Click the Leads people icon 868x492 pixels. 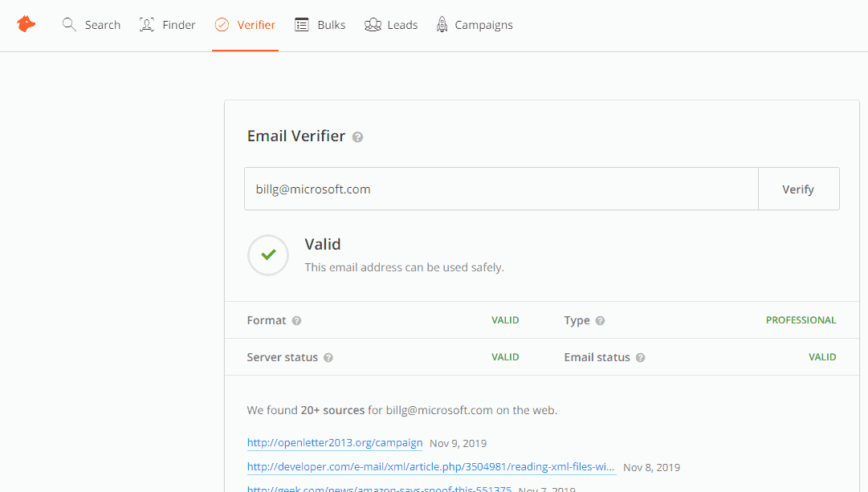point(373,25)
